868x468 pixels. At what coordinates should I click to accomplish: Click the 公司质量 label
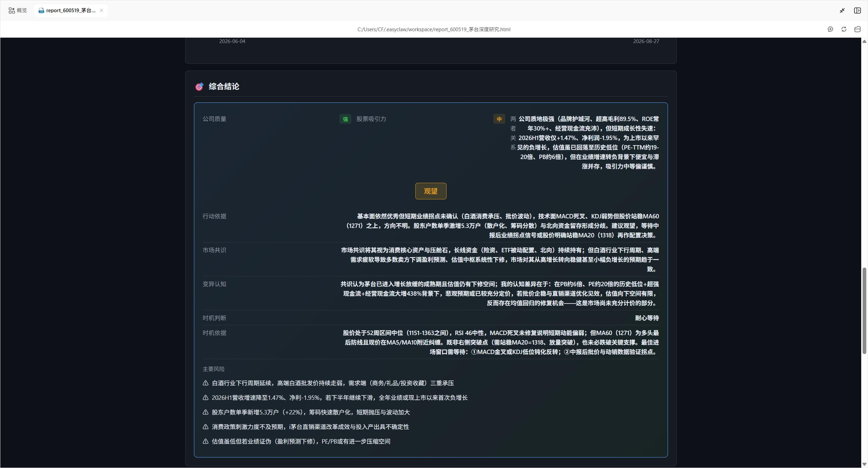point(214,119)
